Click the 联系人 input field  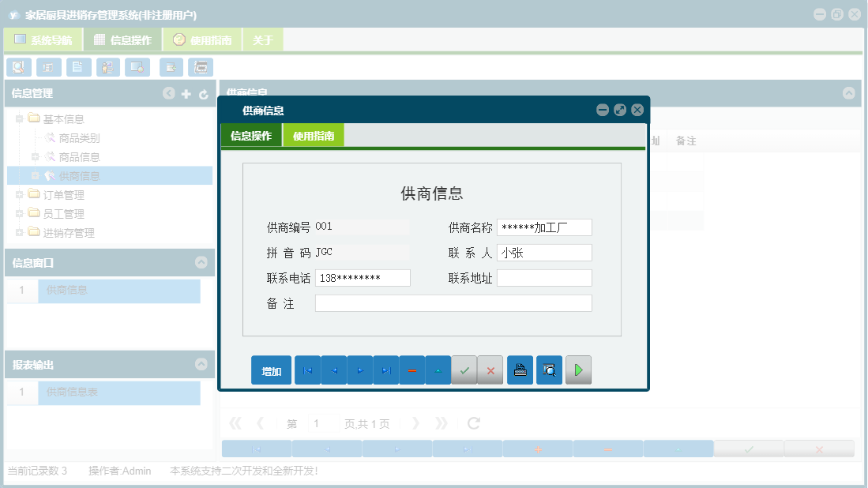[x=545, y=253]
